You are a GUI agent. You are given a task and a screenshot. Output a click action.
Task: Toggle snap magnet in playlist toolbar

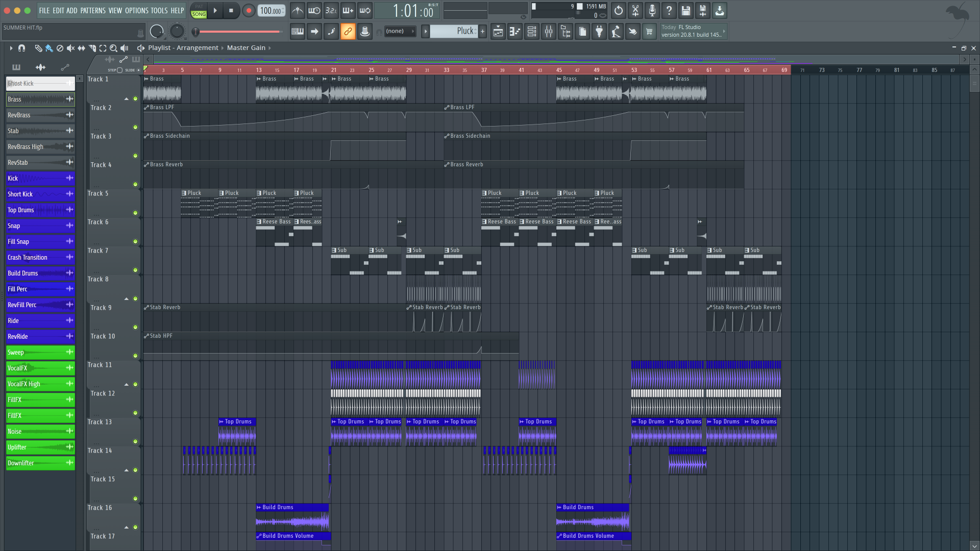coord(21,48)
